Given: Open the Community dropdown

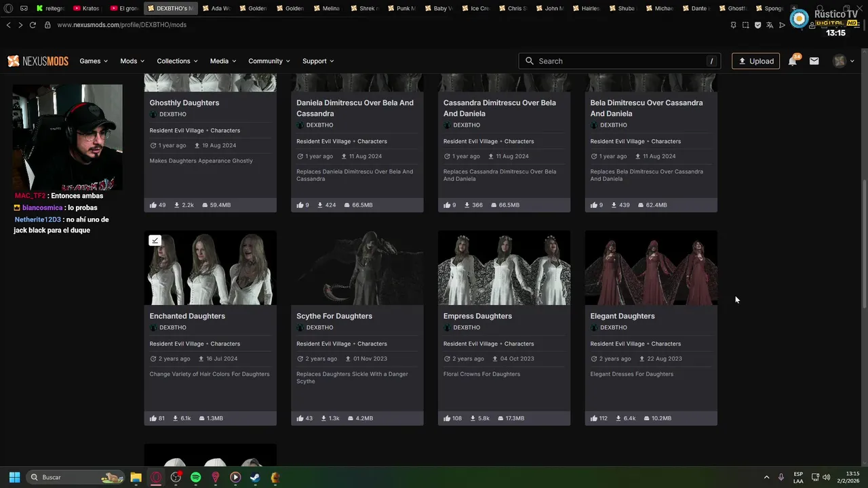Looking at the screenshot, I should [269, 61].
